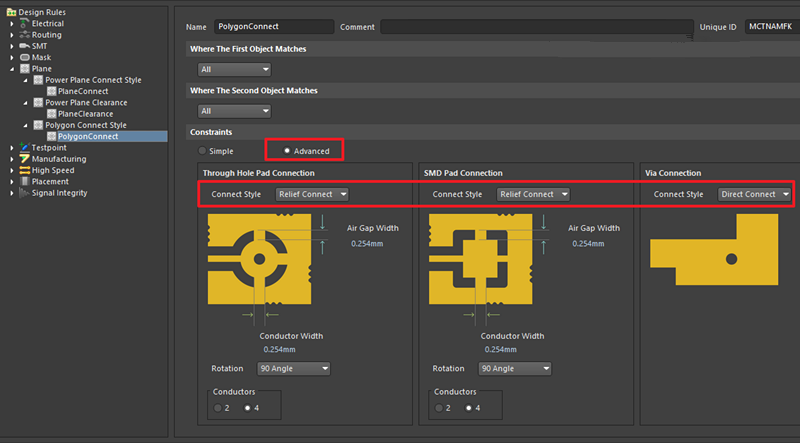Select the Advanced constraints radio button
Viewport: 800px width, 443px height.
pyautogui.click(x=288, y=151)
